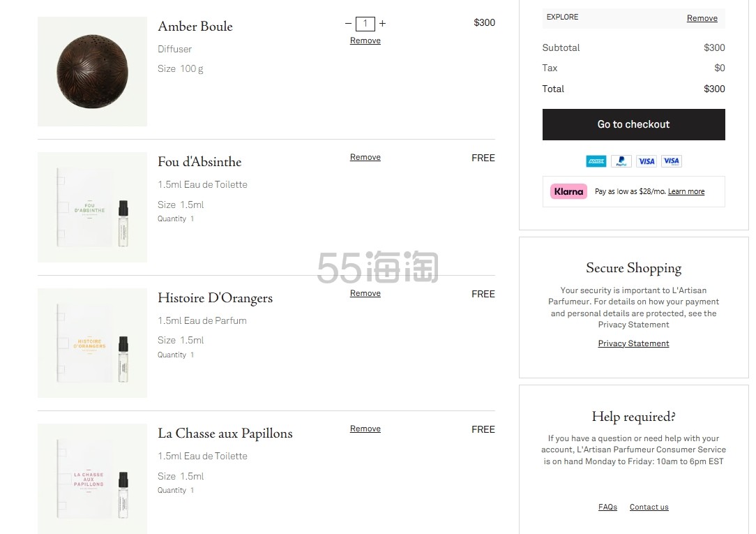The image size is (756, 534).
Task: Remove the EXPLORE promo code
Action: (702, 18)
